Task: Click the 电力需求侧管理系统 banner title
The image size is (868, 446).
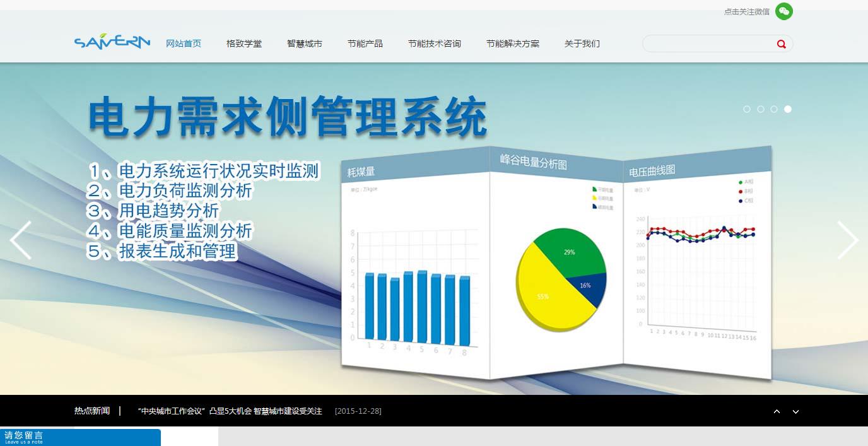Action: pyautogui.click(x=288, y=117)
